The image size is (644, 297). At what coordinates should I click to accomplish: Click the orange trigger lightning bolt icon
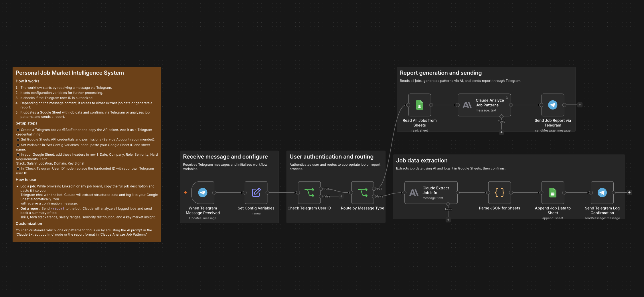point(185,192)
